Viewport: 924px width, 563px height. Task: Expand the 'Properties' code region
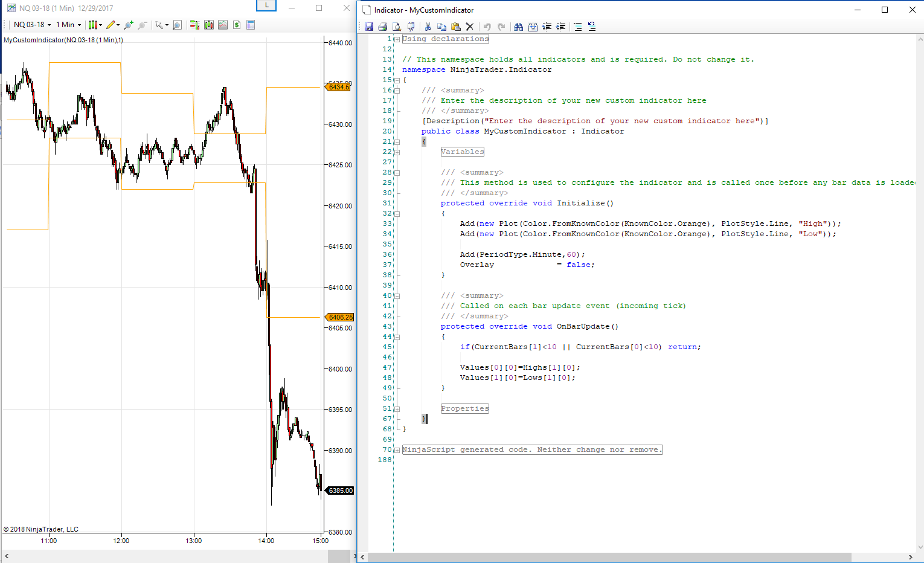pyautogui.click(x=397, y=409)
